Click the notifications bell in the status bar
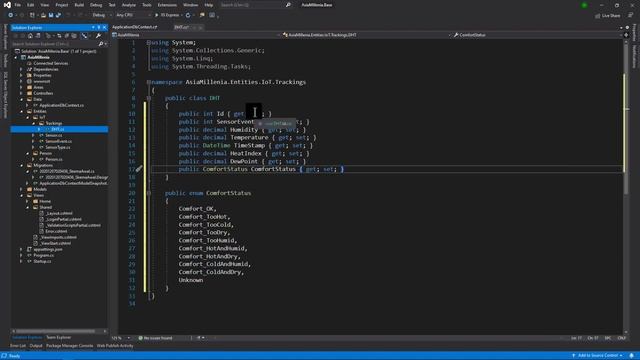The width and height of the screenshot is (640, 360). click(x=631, y=356)
